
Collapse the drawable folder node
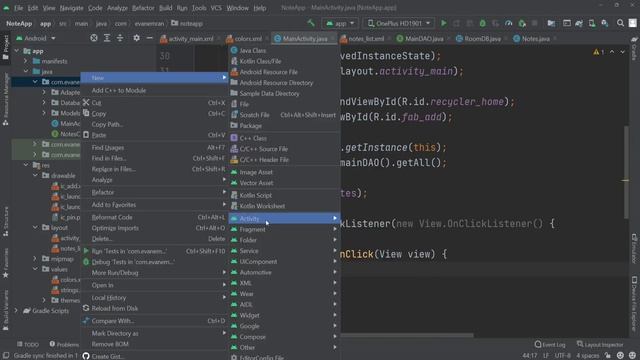[35, 176]
